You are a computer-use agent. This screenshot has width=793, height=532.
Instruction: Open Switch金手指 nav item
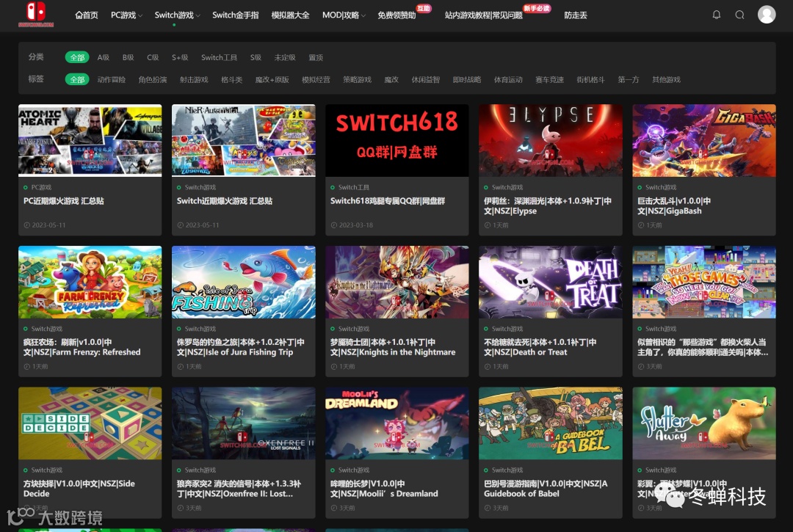pyautogui.click(x=235, y=15)
